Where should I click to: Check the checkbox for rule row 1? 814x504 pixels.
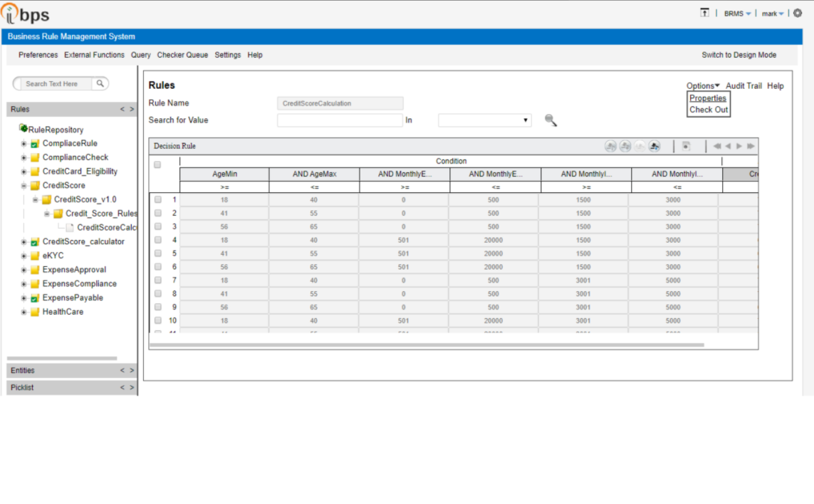pyautogui.click(x=158, y=199)
